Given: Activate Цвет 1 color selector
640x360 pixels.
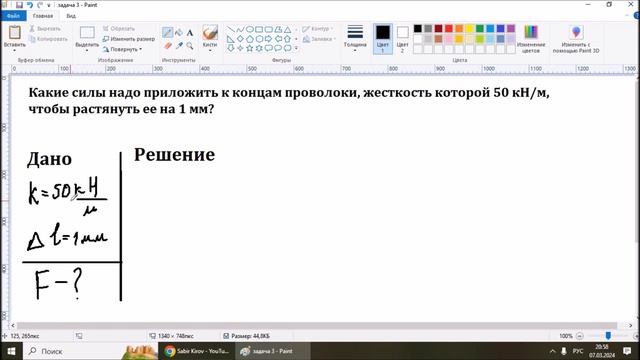Looking at the screenshot, I should tap(382, 39).
